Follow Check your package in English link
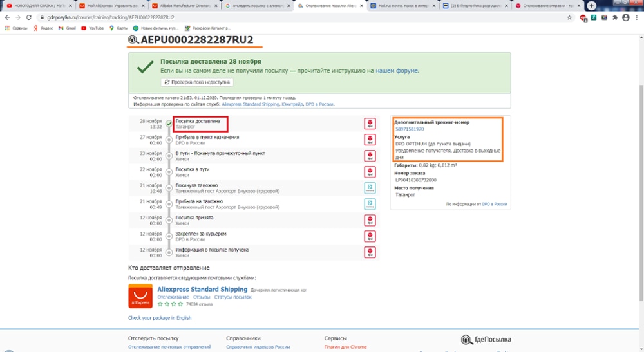Image resolution: width=644 pixels, height=352 pixels. point(159,317)
